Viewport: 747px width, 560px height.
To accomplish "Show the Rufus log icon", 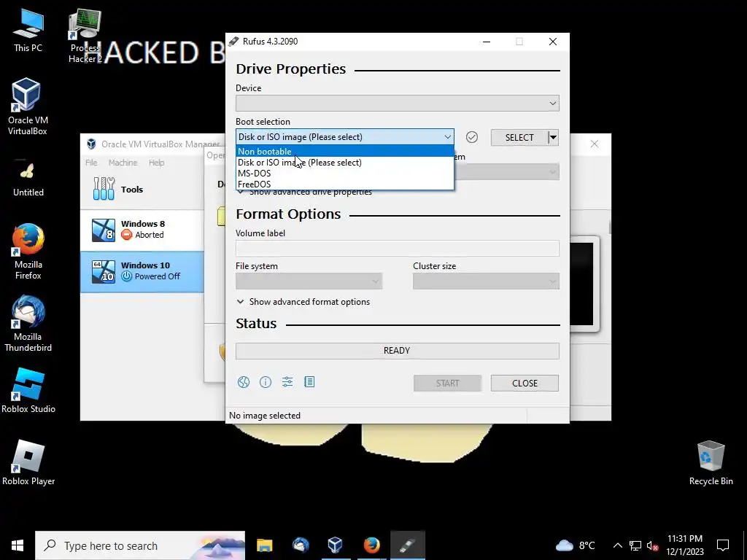I will [309, 382].
